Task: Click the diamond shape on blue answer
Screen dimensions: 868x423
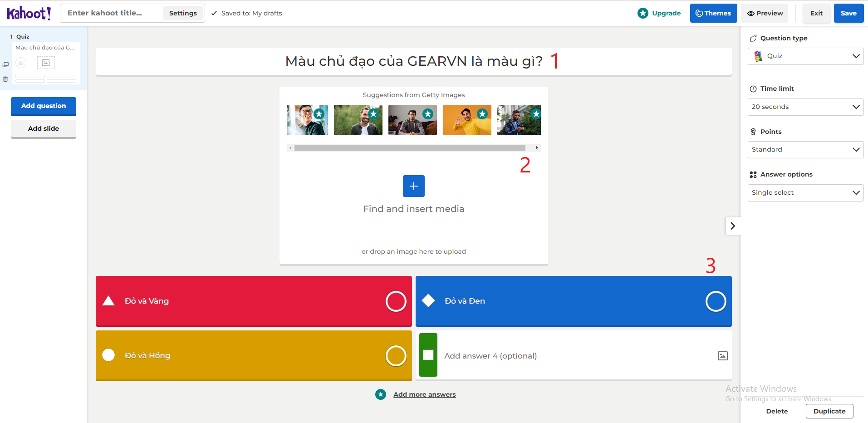Action: 428,300
